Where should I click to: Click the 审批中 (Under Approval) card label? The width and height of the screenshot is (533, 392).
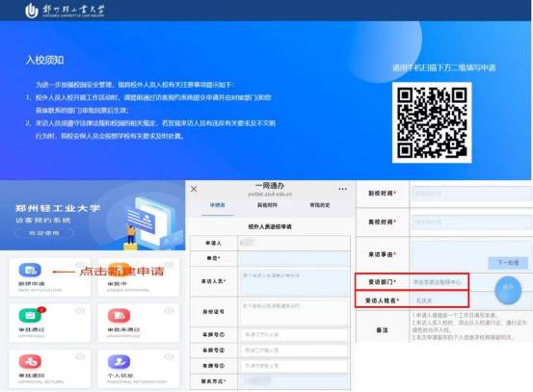click(117, 283)
